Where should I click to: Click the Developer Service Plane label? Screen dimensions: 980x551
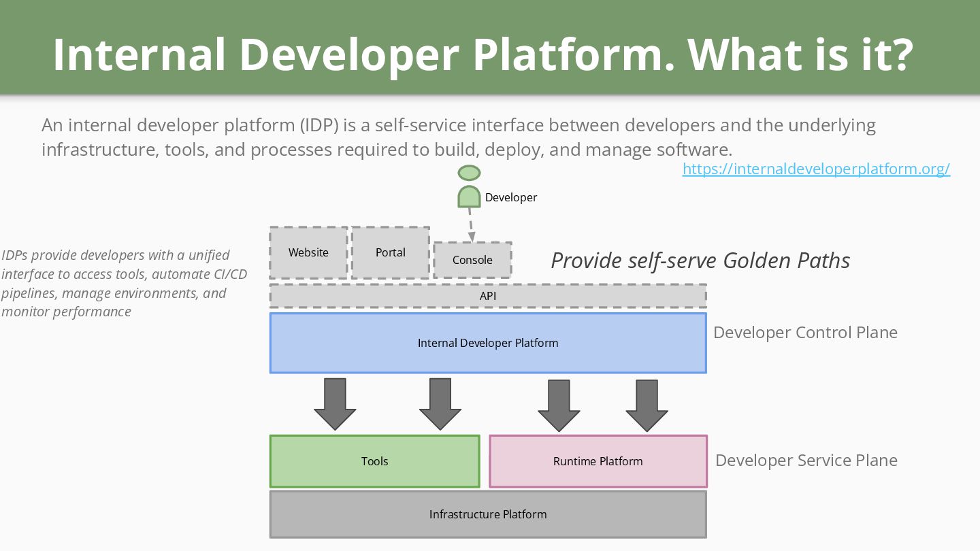[x=806, y=461]
